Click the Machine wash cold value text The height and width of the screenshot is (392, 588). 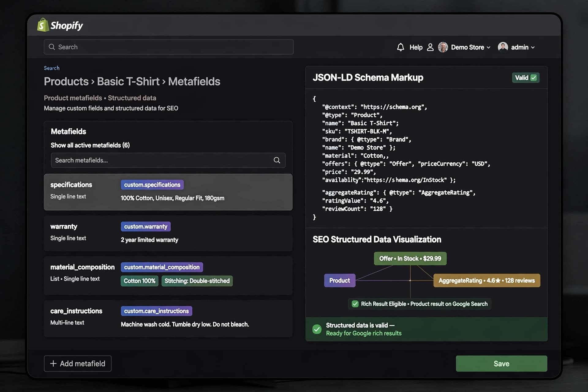185,324
